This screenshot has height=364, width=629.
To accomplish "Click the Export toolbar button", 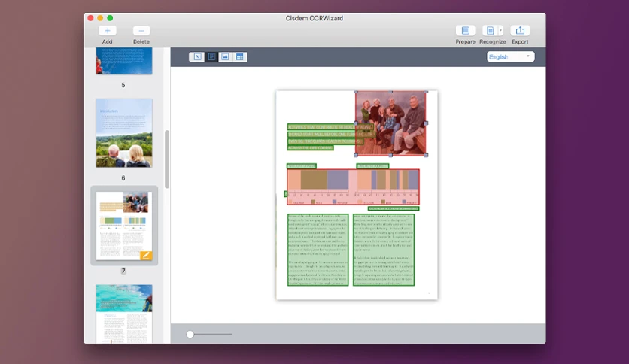I will tap(520, 31).
